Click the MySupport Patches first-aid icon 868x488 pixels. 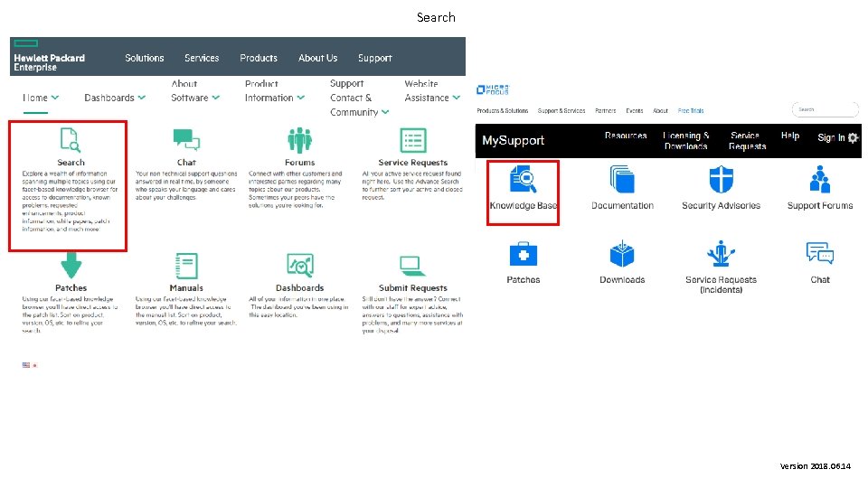[x=524, y=255]
